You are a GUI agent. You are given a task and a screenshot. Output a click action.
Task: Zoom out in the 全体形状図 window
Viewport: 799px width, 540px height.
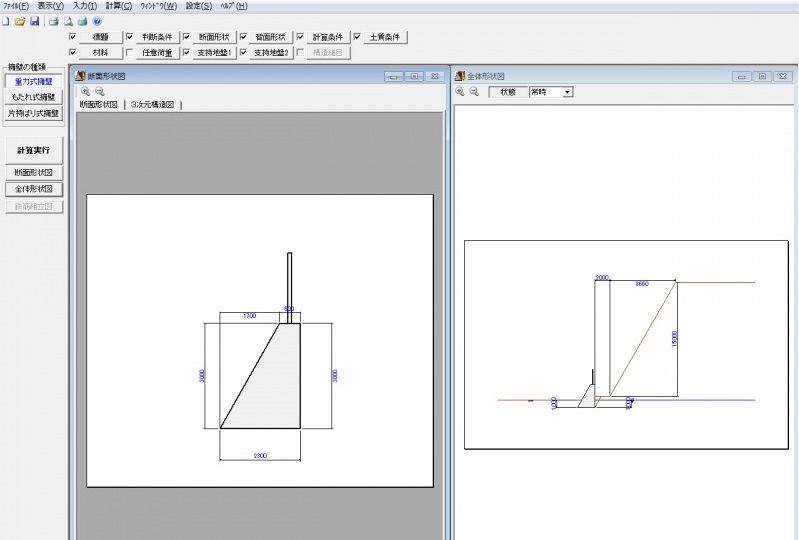(474, 91)
